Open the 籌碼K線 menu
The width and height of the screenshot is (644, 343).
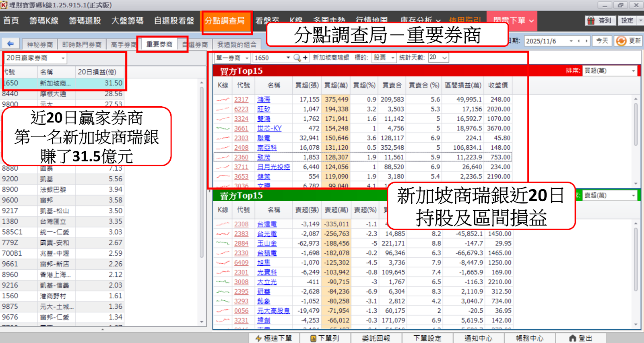44,21
